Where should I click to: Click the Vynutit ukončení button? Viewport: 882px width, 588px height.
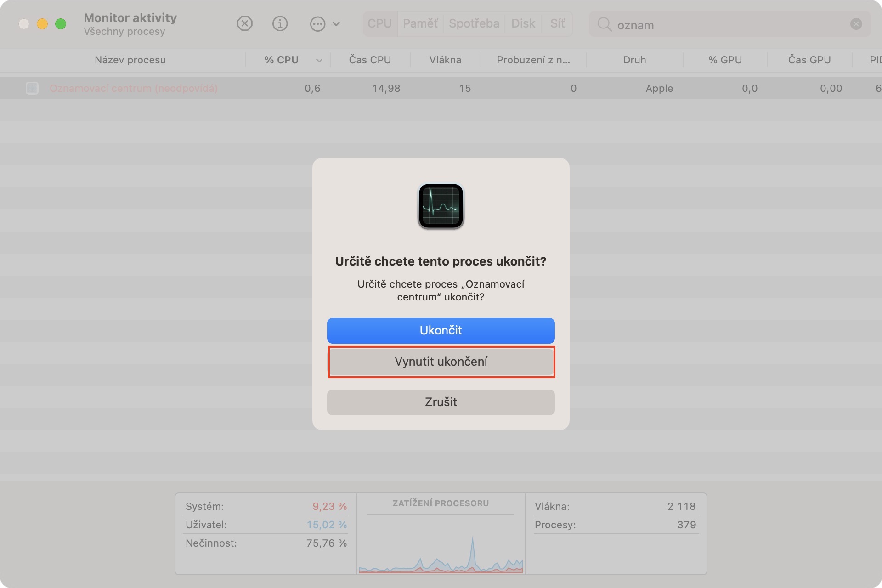tap(441, 362)
